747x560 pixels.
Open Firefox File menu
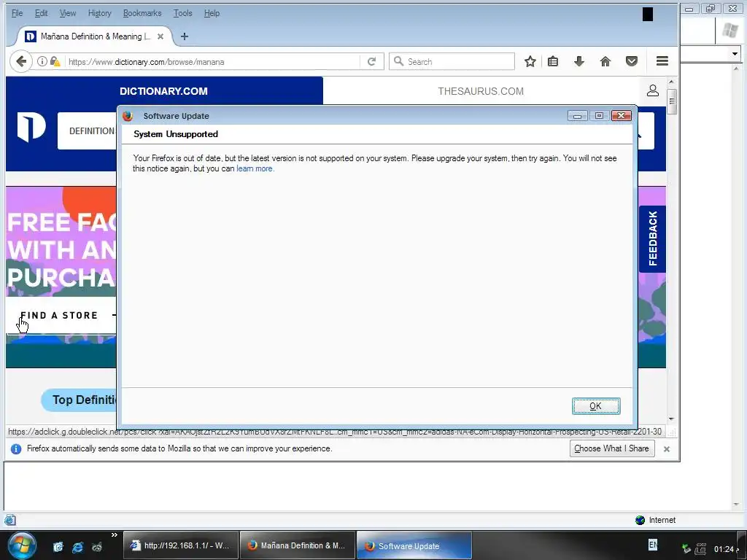pyautogui.click(x=17, y=13)
